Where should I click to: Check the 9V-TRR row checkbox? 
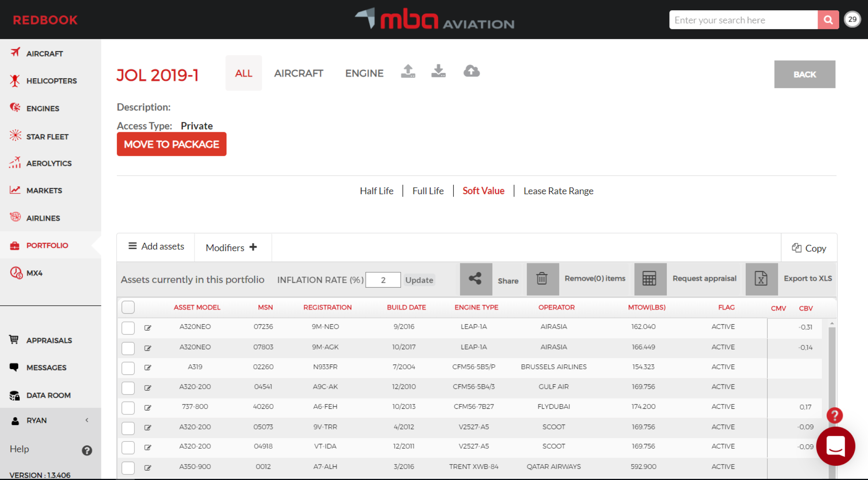[x=128, y=427]
